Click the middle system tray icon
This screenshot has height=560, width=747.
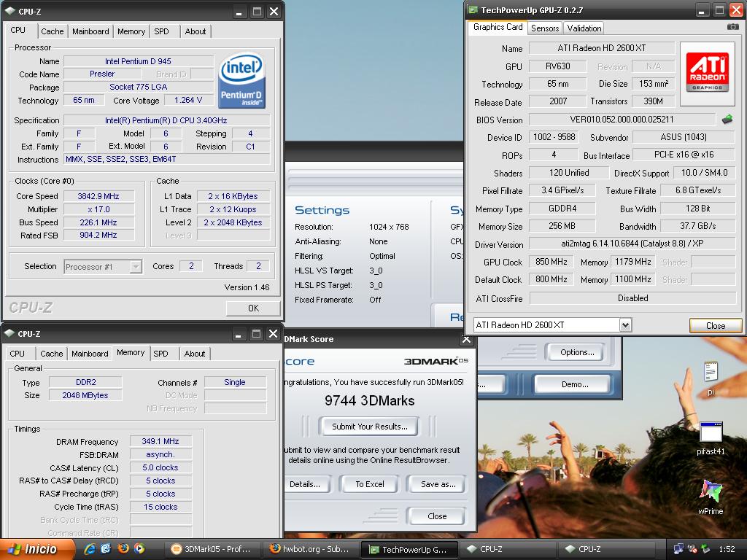(692, 549)
